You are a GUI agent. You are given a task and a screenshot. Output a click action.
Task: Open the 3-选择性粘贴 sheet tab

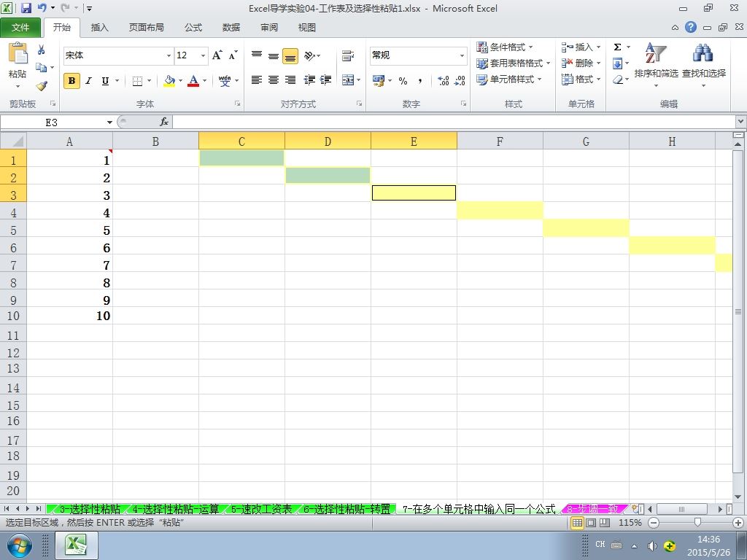pos(89,509)
